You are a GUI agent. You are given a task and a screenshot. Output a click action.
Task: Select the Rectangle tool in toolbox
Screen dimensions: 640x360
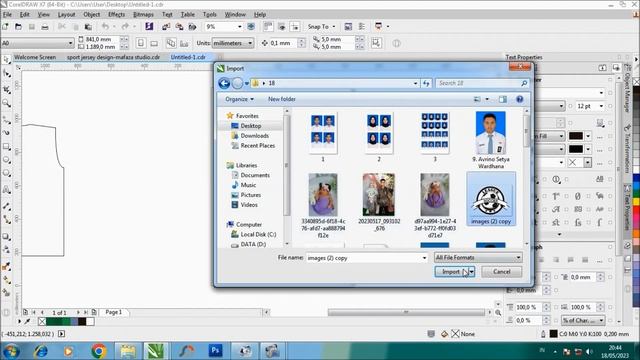[x=7, y=147]
